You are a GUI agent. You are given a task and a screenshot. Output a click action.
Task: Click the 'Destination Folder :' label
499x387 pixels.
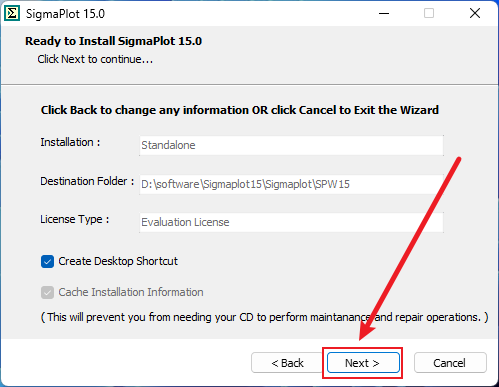(87, 181)
